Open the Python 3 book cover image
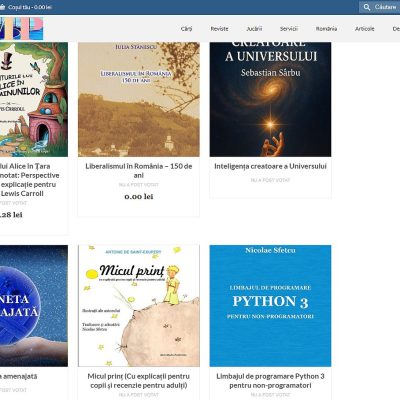Viewport: 400px width, 400px height. point(270,306)
